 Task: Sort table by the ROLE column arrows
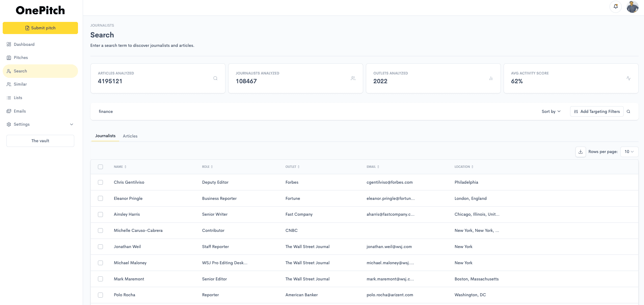pyautogui.click(x=212, y=167)
